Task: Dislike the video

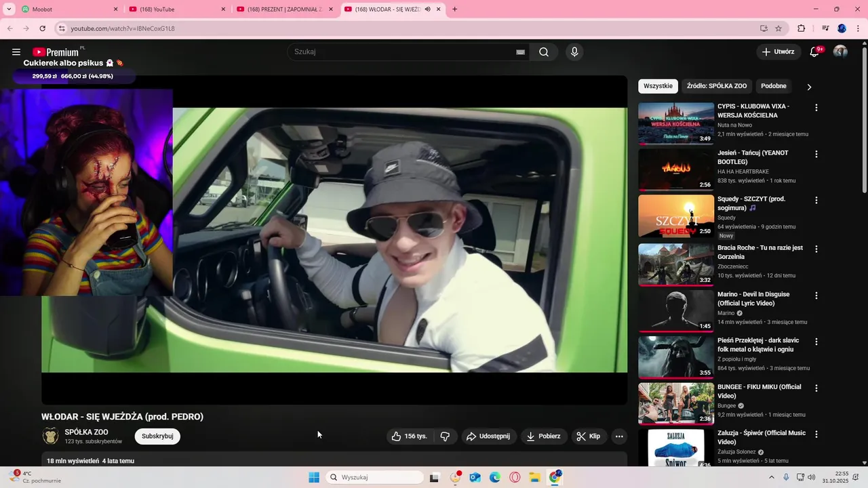Action: [446, 436]
